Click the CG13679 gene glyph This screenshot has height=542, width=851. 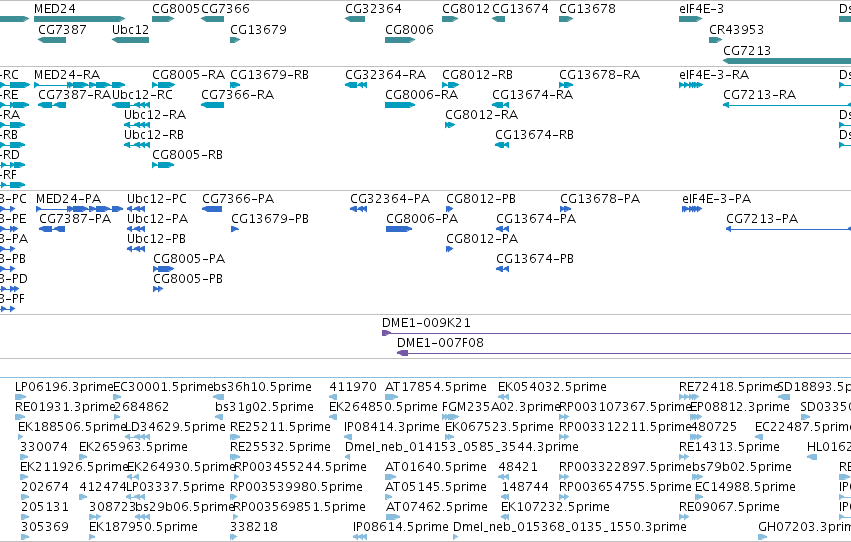pyautogui.click(x=235, y=40)
